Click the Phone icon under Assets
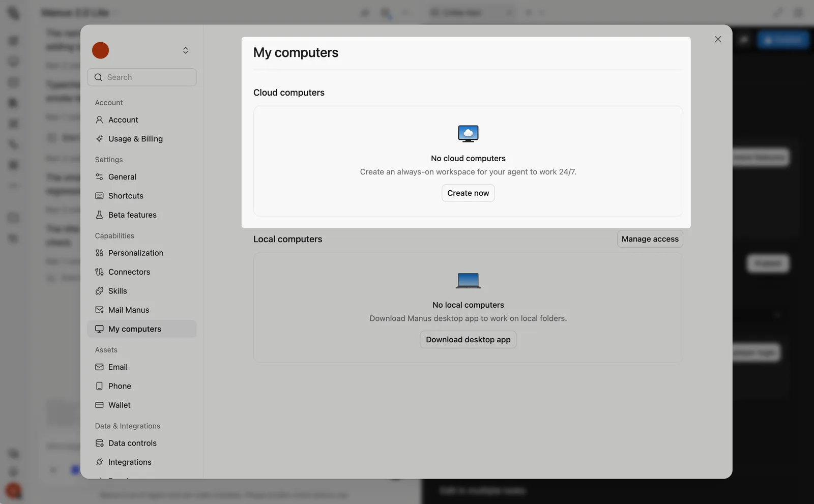Screen dimensions: 814x504 (x=99, y=386)
